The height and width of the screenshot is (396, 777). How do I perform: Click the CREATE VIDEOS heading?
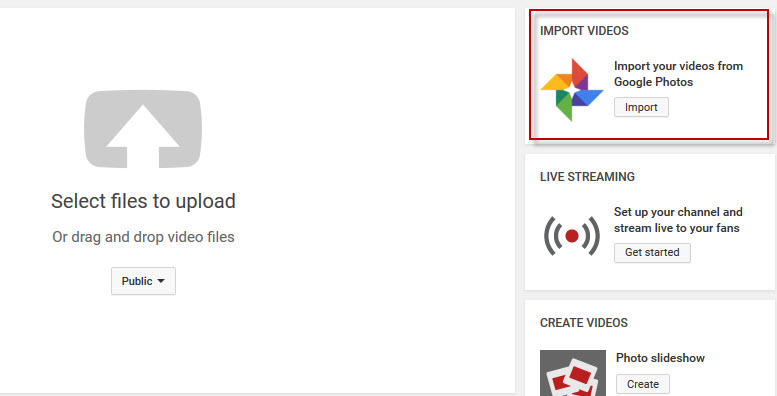584,323
